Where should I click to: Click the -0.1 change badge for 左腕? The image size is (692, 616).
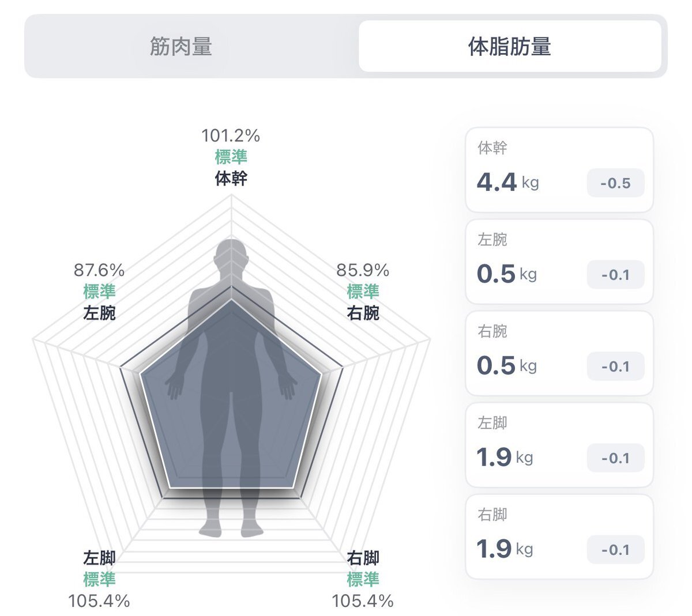pos(615,275)
